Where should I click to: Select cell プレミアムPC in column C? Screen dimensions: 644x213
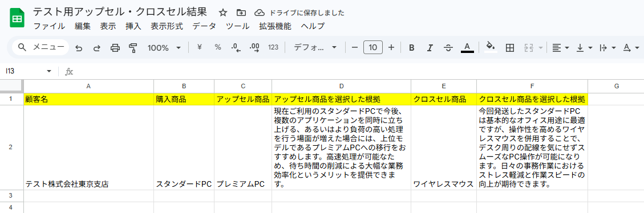243,148
